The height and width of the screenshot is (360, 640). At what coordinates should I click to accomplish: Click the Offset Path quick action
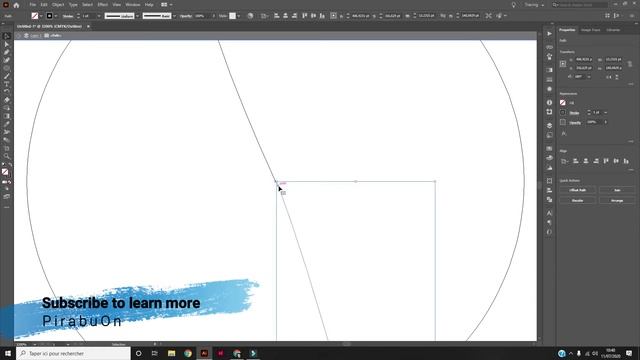click(578, 190)
